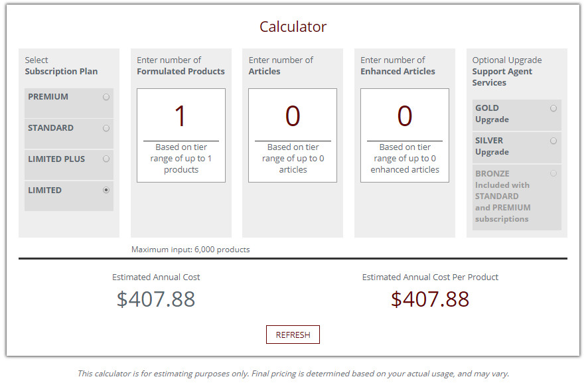
Task: Click the Calculator heading
Action: pyautogui.click(x=293, y=27)
